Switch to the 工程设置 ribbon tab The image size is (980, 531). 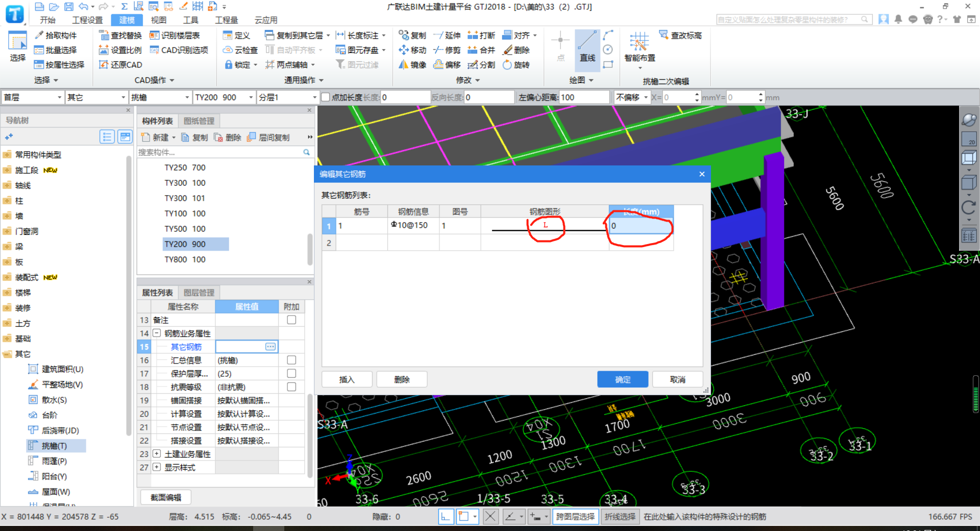87,20
